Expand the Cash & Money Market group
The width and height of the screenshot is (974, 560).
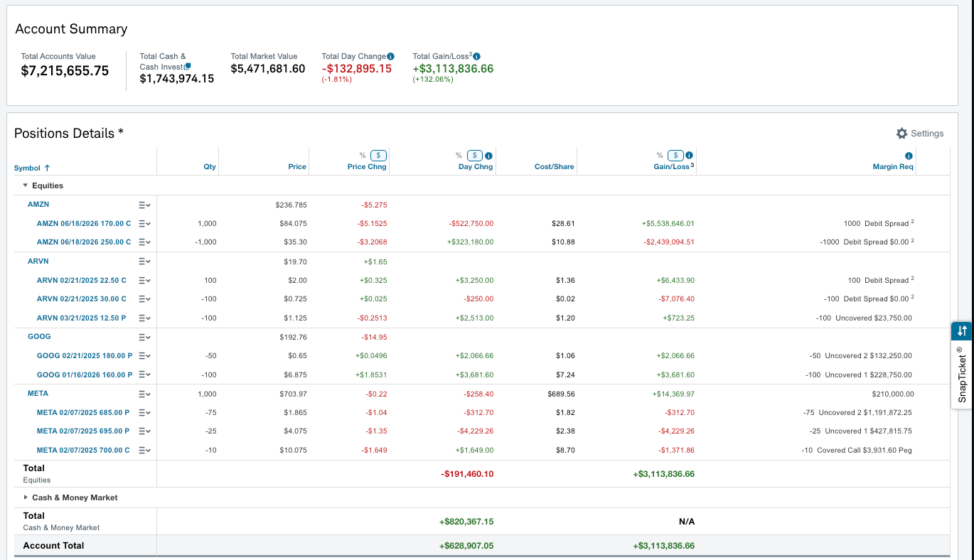(26, 497)
